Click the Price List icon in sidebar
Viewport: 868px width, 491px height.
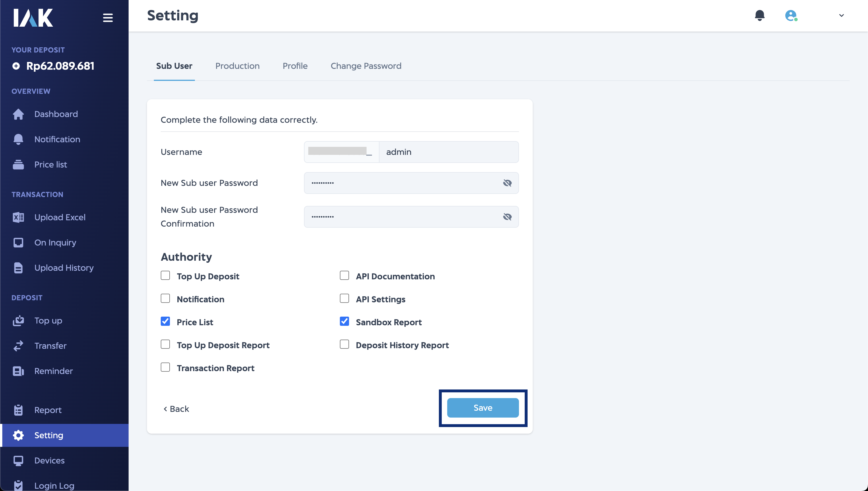tap(18, 164)
